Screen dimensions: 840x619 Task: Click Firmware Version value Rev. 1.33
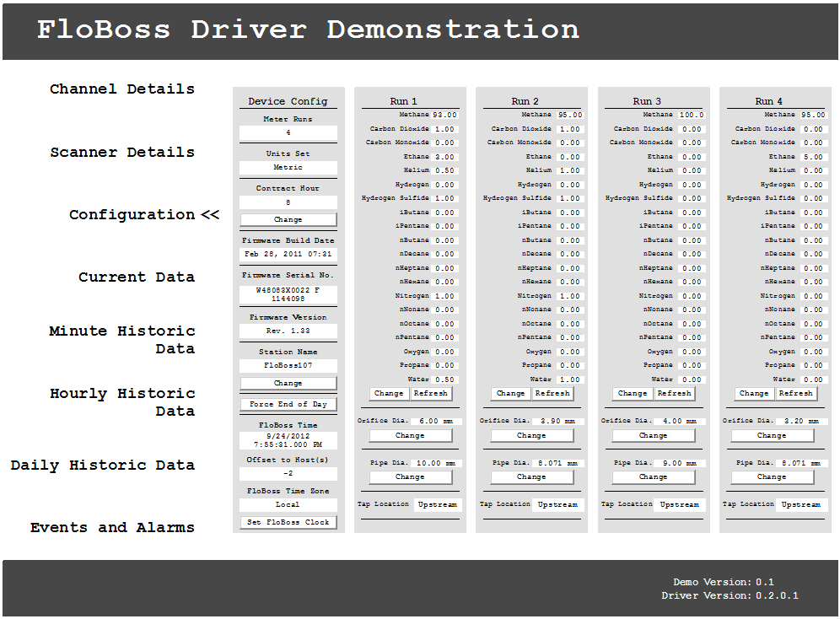(x=288, y=331)
